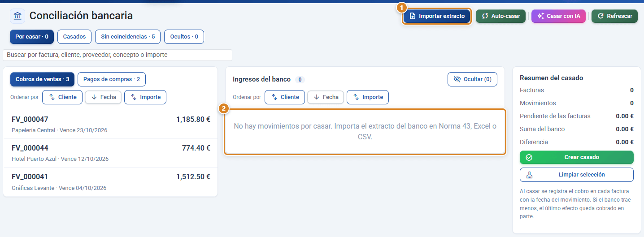
Task: Click the reload icon in Refrescar
Action: click(x=600, y=16)
